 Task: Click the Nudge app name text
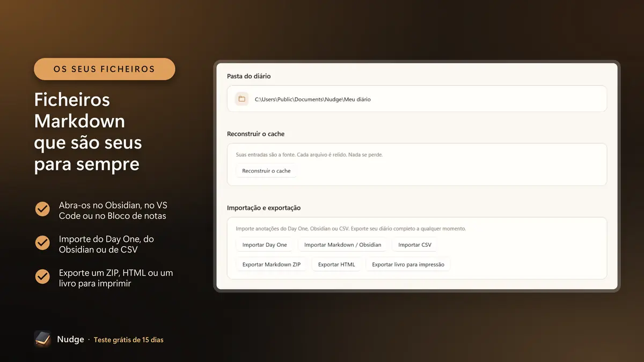71,339
